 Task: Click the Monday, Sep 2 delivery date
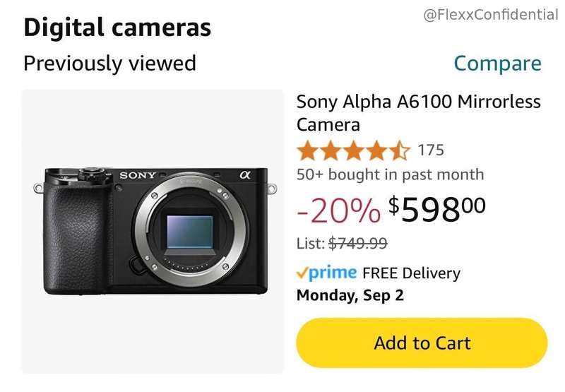tap(350, 295)
